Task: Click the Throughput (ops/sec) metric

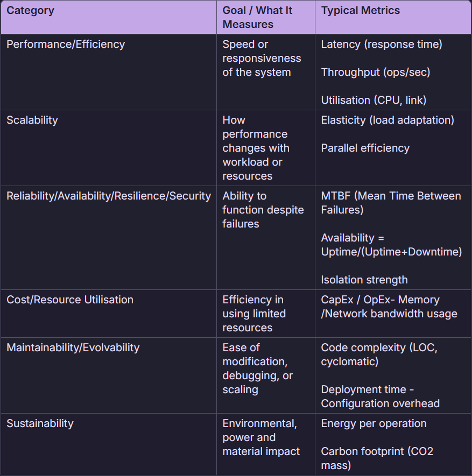Action: pyautogui.click(x=376, y=72)
